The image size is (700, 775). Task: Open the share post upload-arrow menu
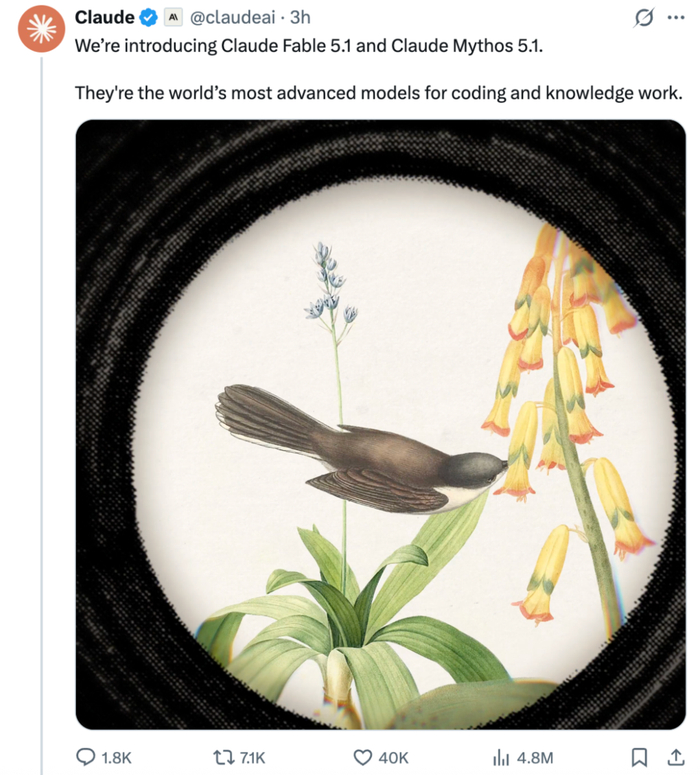tap(676, 757)
